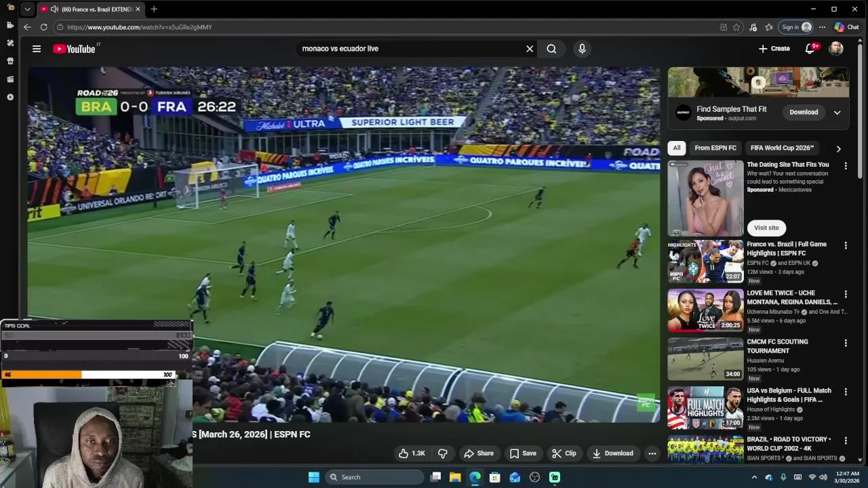Clear the search query with the X
868x488 pixels.
[530, 49]
